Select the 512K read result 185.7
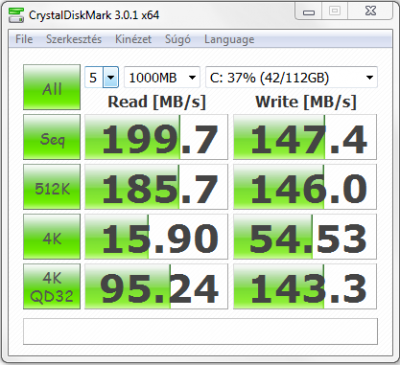Viewport: 400px width, 365px height. click(x=156, y=187)
